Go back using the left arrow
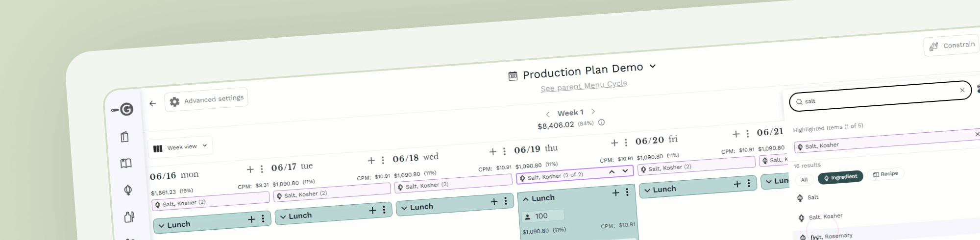 (152, 103)
